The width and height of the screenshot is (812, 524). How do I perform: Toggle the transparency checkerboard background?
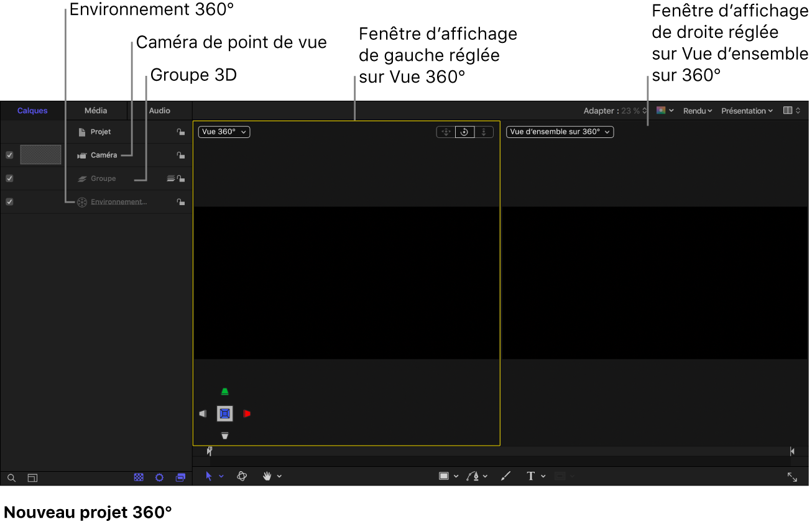point(139,477)
